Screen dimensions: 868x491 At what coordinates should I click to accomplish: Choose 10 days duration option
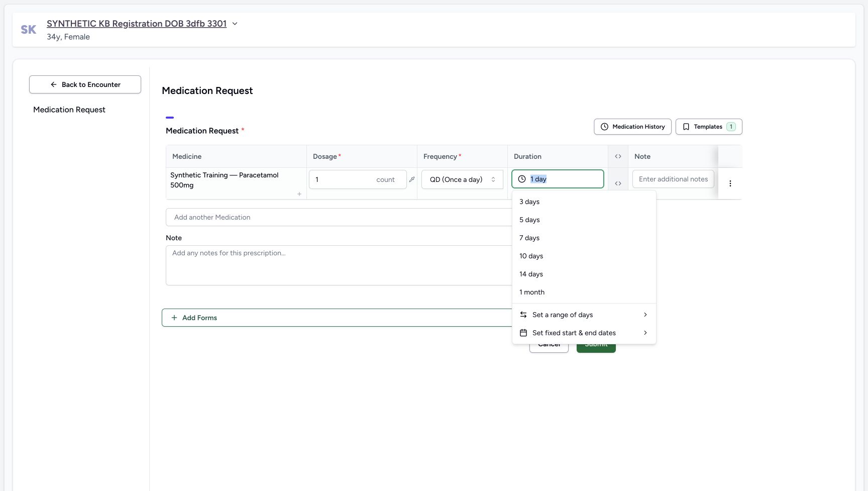[x=584, y=256]
